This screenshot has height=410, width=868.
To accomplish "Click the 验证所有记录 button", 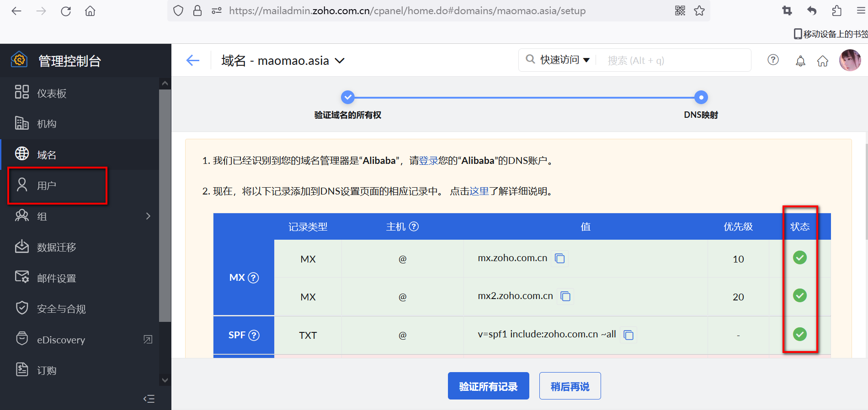I will (488, 386).
